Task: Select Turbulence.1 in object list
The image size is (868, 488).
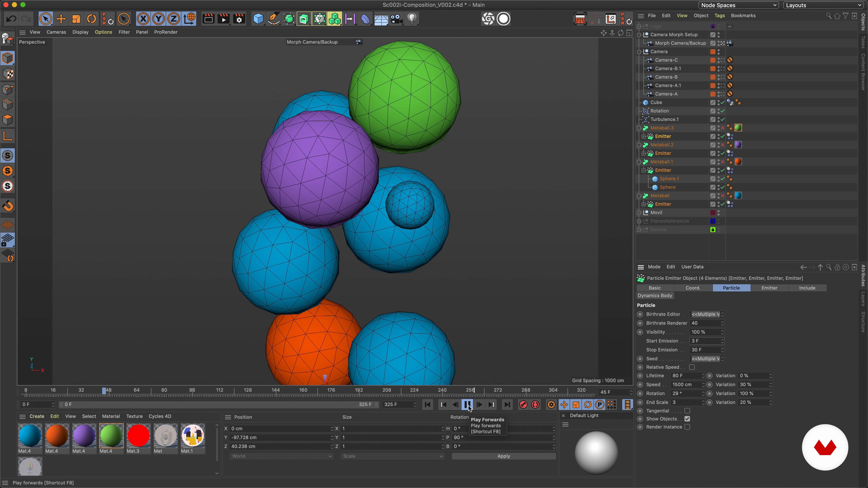Action: pos(664,120)
